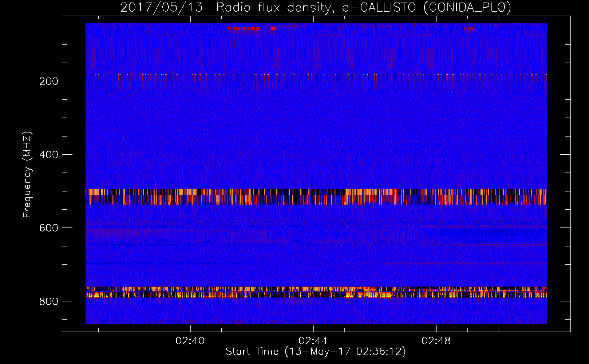589x364 pixels.
Task: Click the '02:40' time tick label
Action: pyautogui.click(x=190, y=341)
